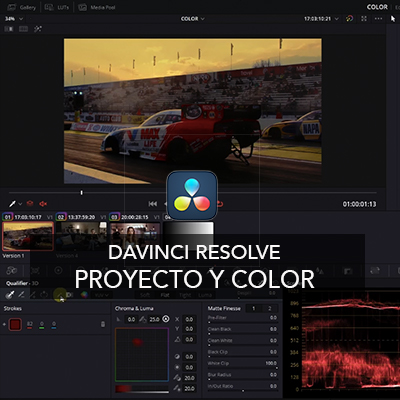
Task: Switch to Matte Finesse page 2
Action: point(270,308)
